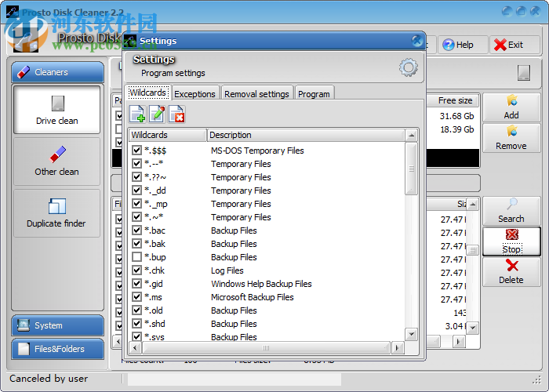Image resolution: width=549 pixels, height=392 pixels.
Task: Click wildcard list scroll up arrow
Action: tap(412, 135)
